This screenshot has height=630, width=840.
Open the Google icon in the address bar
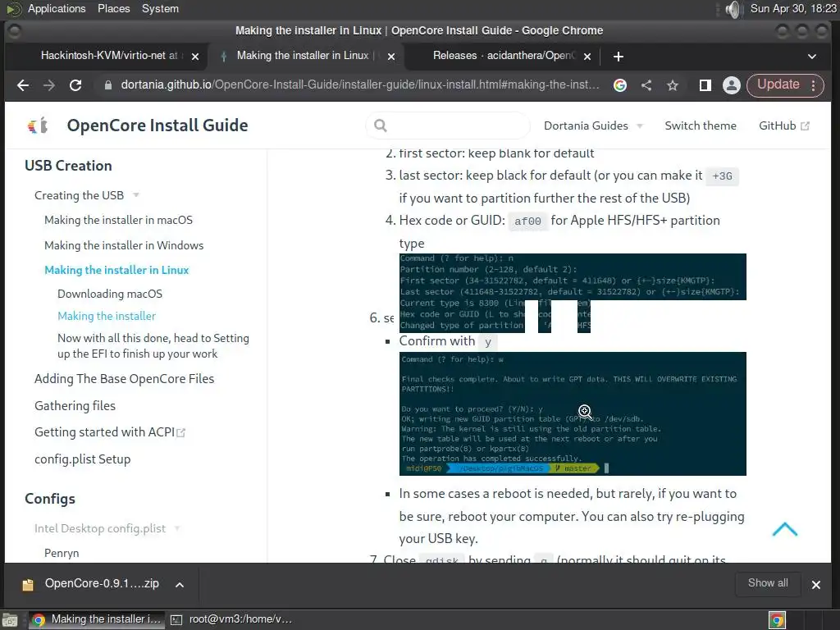[620, 85]
